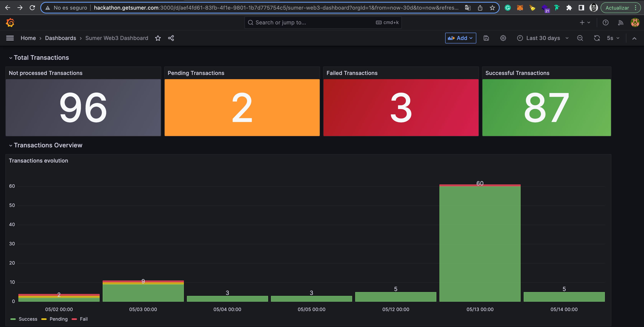Open the Chrome extensions puzzle icon
644x327 pixels.
(x=569, y=8)
